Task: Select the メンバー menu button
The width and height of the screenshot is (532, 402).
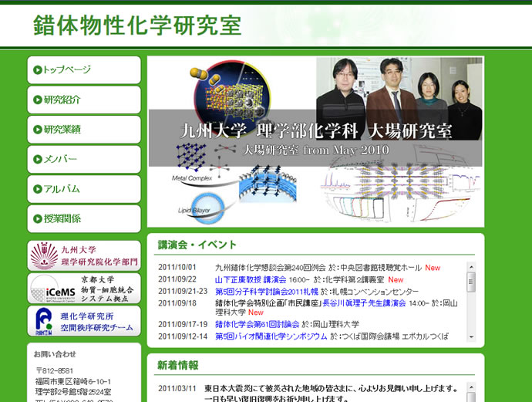Action: tap(84, 159)
